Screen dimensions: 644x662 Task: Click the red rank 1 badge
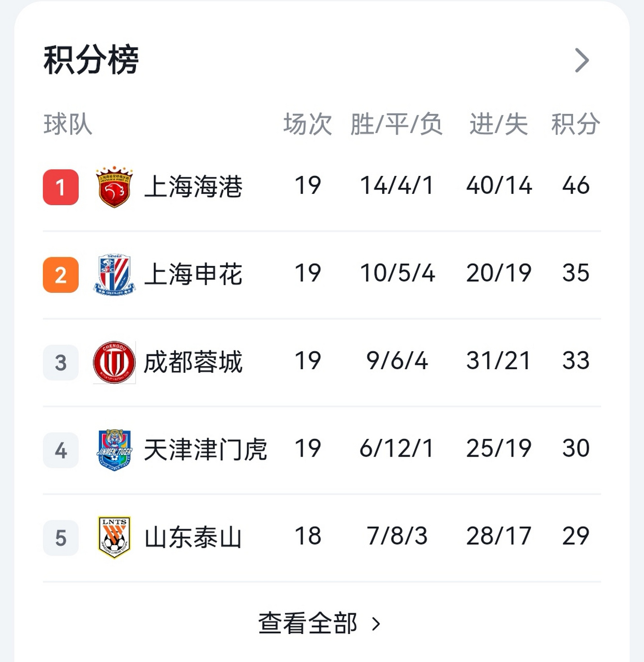(x=61, y=187)
